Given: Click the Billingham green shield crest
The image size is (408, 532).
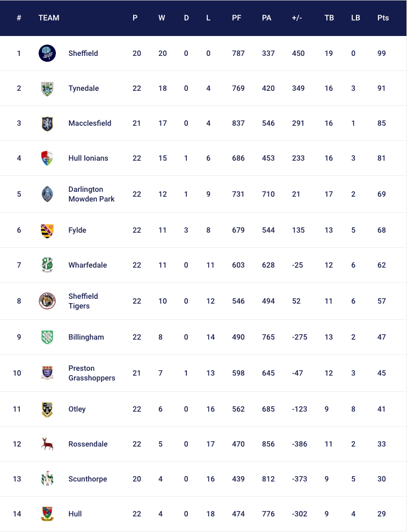Looking at the screenshot, I should (47, 337).
